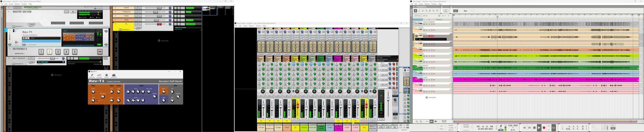The width and height of the screenshot is (644, 132).
Task: Select reference slot 3 on Reference 5
Action: point(58,52)
